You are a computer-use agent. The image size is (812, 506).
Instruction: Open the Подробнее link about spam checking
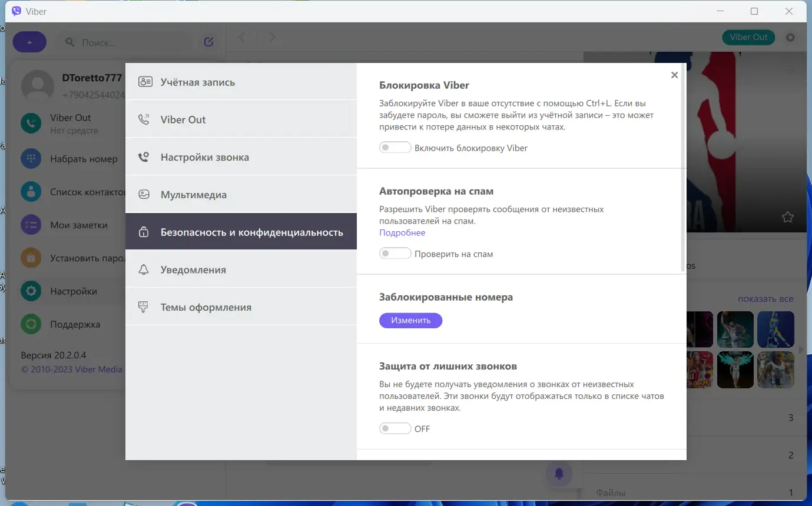pos(402,232)
